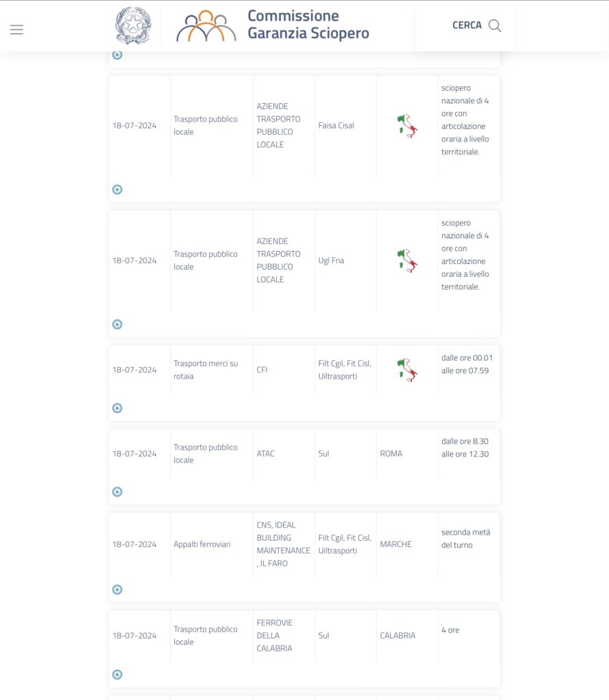Expand details icon below Ferrovie della Calabria row
Image resolution: width=609 pixels, height=700 pixels.
pyautogui.click(x=117, y=675)
